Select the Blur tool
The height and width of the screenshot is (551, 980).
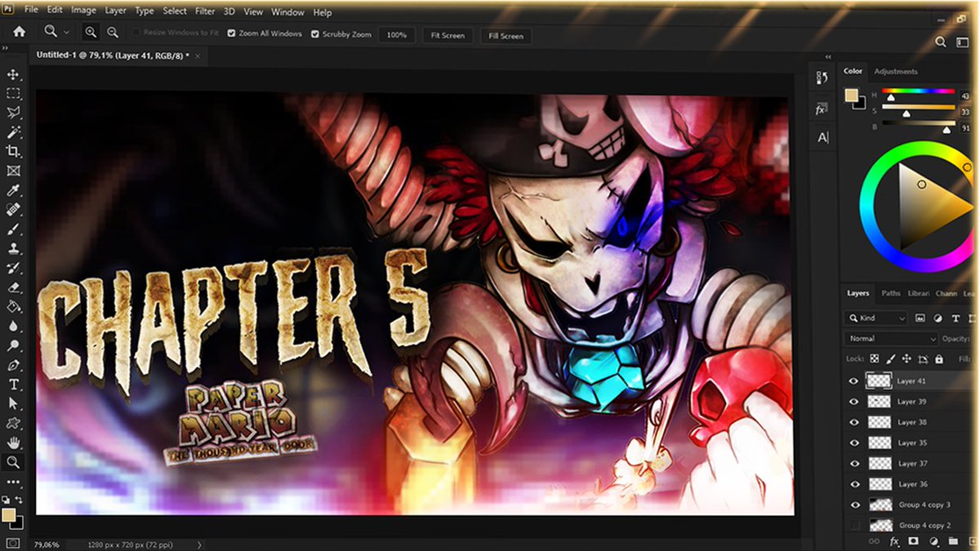14,327
